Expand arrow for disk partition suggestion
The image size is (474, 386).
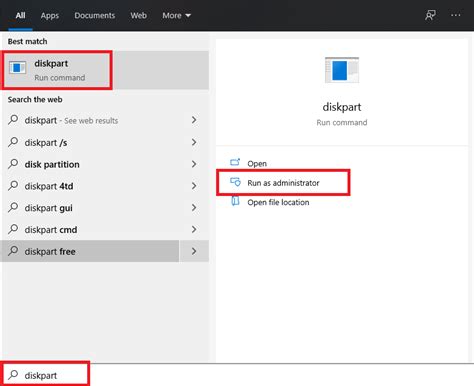pos(194,164)
